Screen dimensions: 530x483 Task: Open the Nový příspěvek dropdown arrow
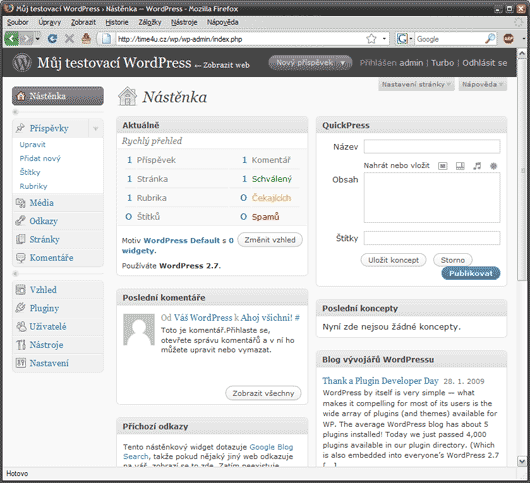click(x=343, y=63)
